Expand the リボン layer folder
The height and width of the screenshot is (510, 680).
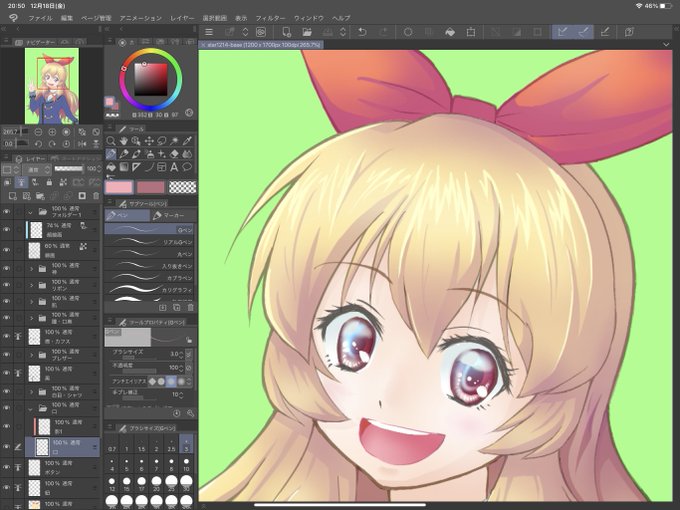[x=31, y=285]
